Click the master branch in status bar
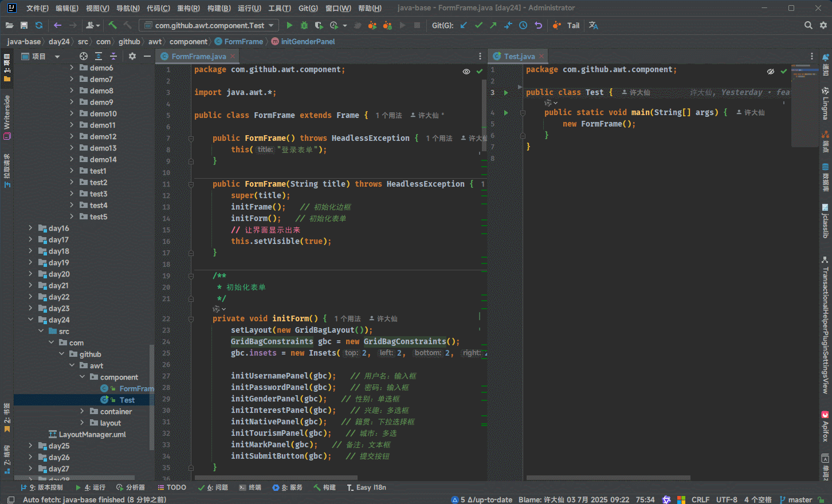This screenshot has width=832, height=504. coord(799,499)
